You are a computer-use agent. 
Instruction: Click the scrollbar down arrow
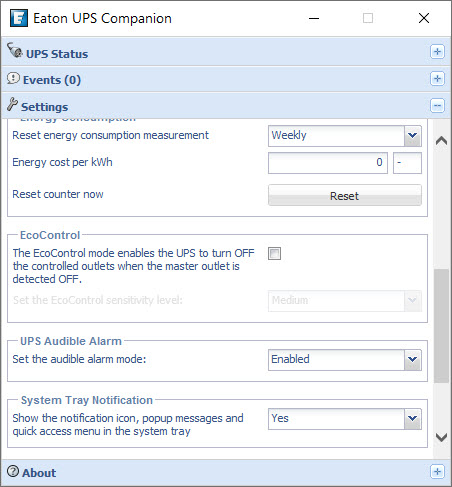coord(441,437)
